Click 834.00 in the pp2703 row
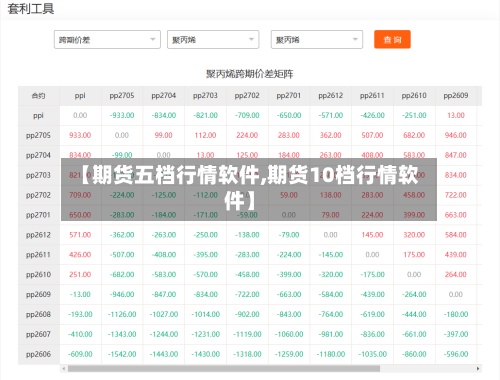 456,175
